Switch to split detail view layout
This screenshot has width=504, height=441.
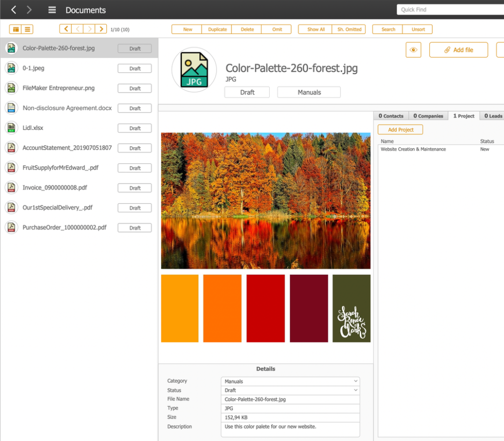[x=15, y=29]
